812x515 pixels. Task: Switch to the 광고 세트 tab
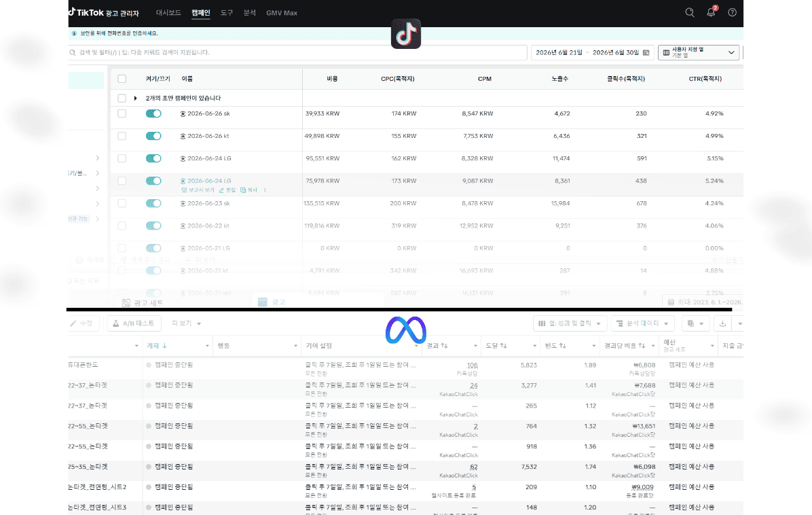(143, 302)
